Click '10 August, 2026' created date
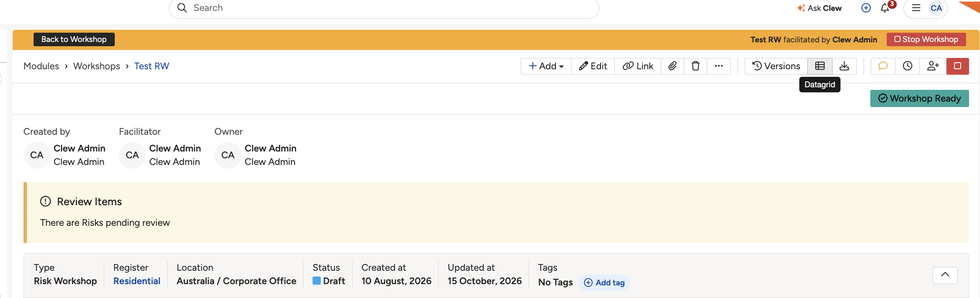The image size is (980, 298). 396,281
